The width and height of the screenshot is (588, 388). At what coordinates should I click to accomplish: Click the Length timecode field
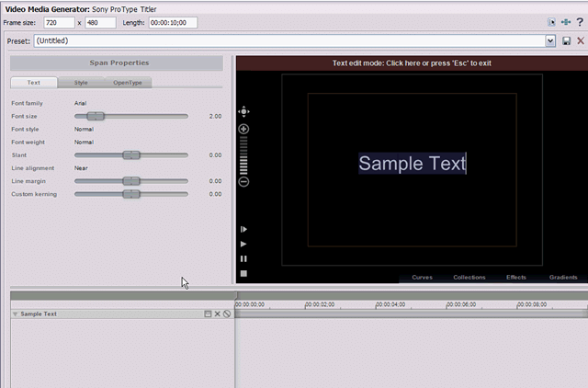[173, 22]
